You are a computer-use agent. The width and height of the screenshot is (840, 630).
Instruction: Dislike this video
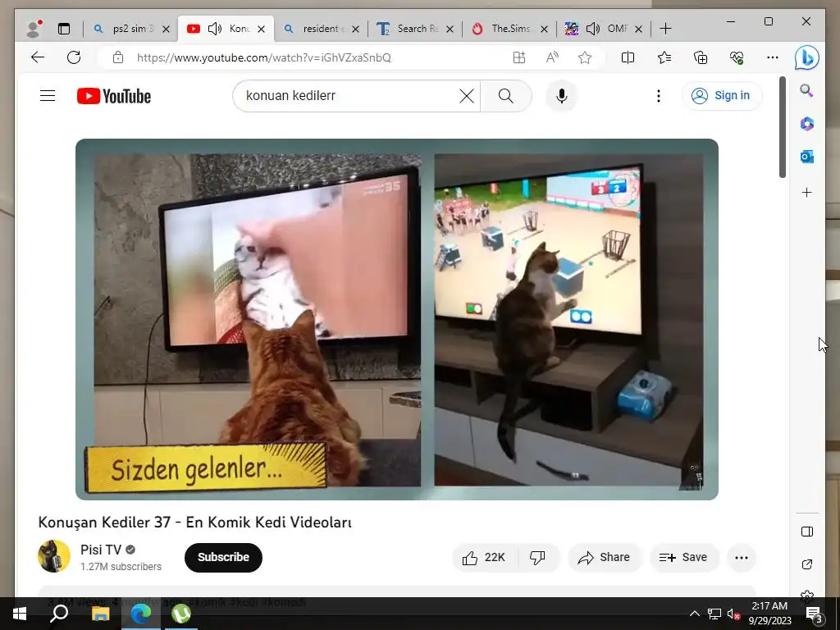click(x=537, y=557)
